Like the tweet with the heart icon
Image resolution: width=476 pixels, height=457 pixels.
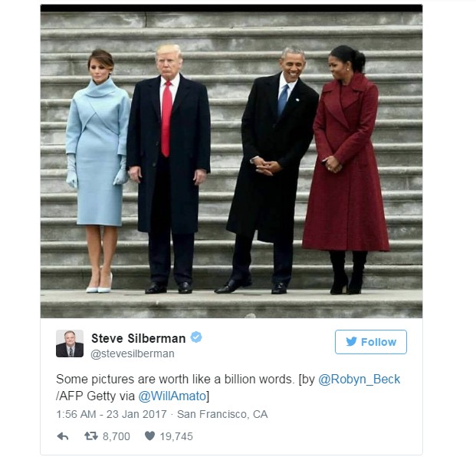149,436
